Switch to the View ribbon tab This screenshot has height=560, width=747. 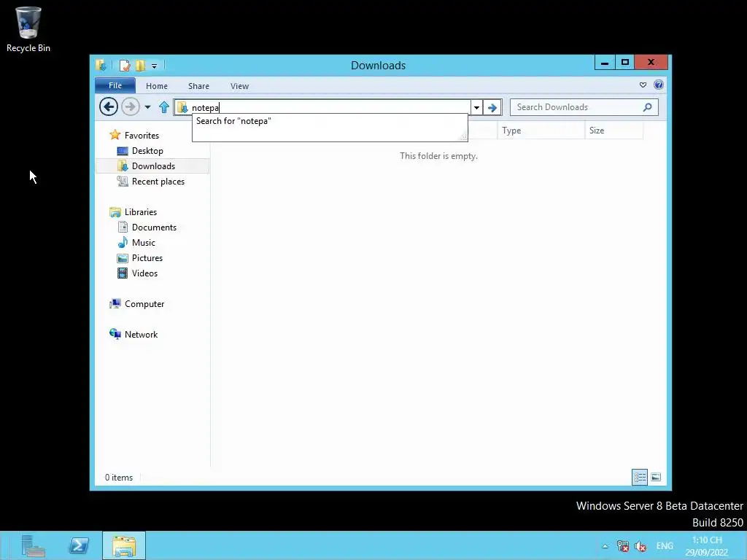(239, 86)
